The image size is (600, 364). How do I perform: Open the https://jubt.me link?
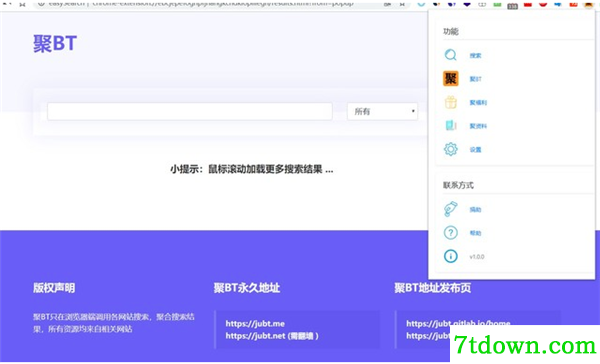pyautogui.click(x=255, y=323)
